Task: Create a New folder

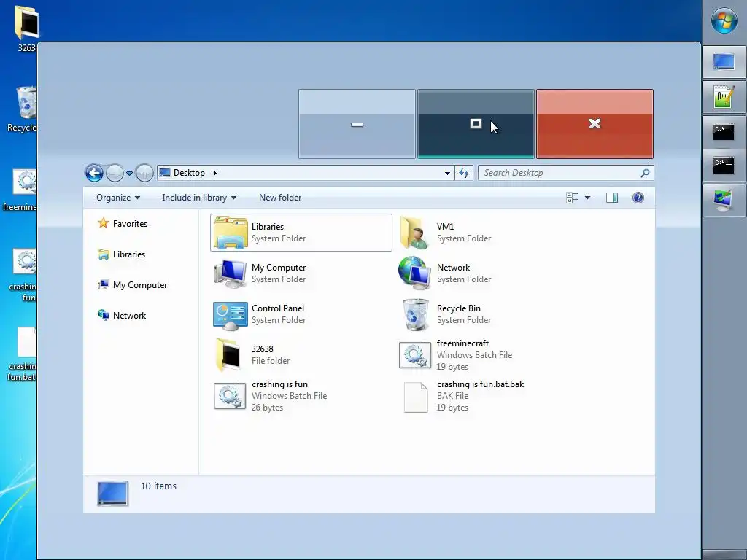Action: 280,198
